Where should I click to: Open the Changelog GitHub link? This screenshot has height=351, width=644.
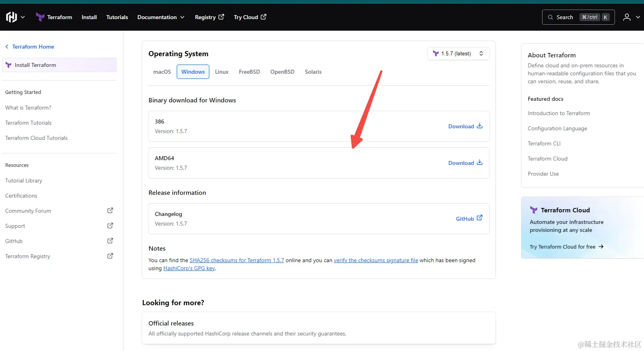(469, 219)
